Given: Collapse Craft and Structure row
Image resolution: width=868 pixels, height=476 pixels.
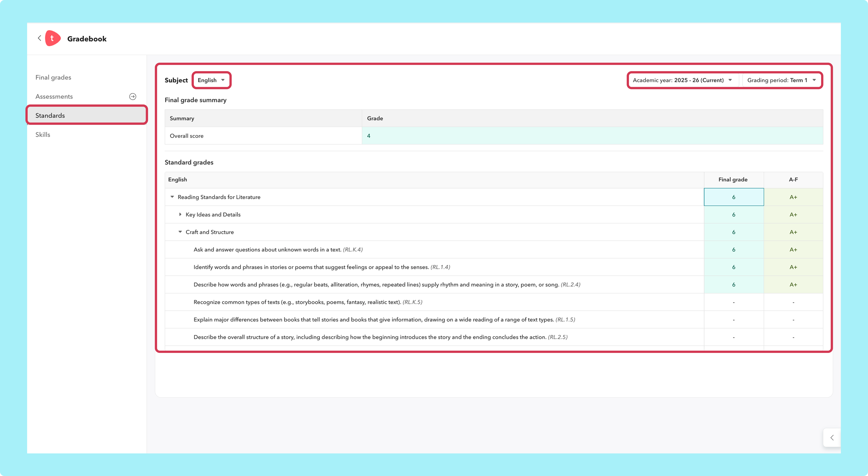Looking at the screenshot, I should tap(180, 232).
